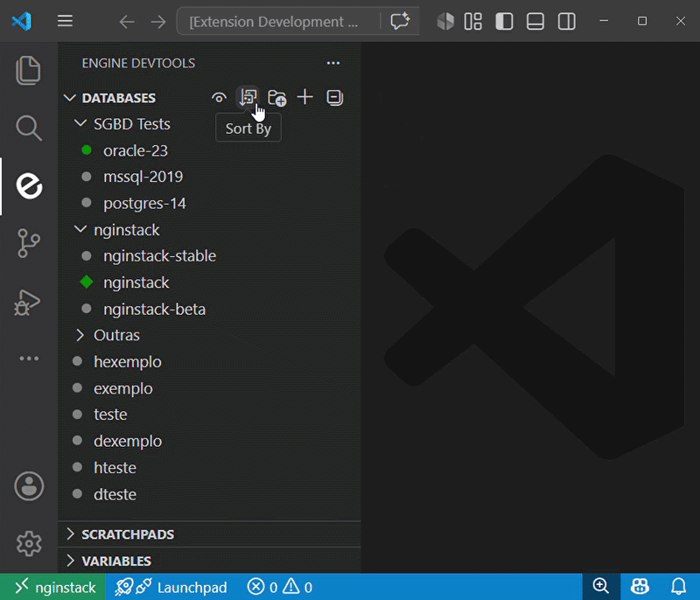Open notifications bell in status bar
Screen dimensions: 700x600
(x=679, y=587)
